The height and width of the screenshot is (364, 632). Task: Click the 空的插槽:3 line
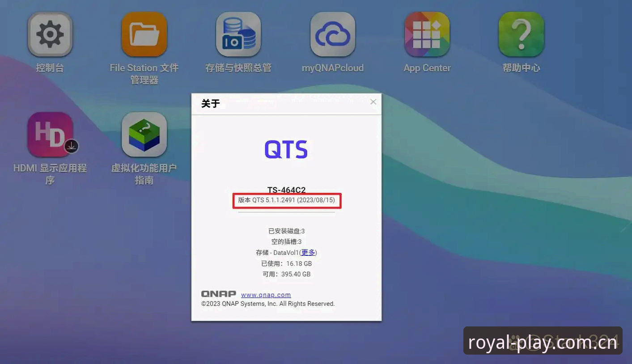coord(286,242)
